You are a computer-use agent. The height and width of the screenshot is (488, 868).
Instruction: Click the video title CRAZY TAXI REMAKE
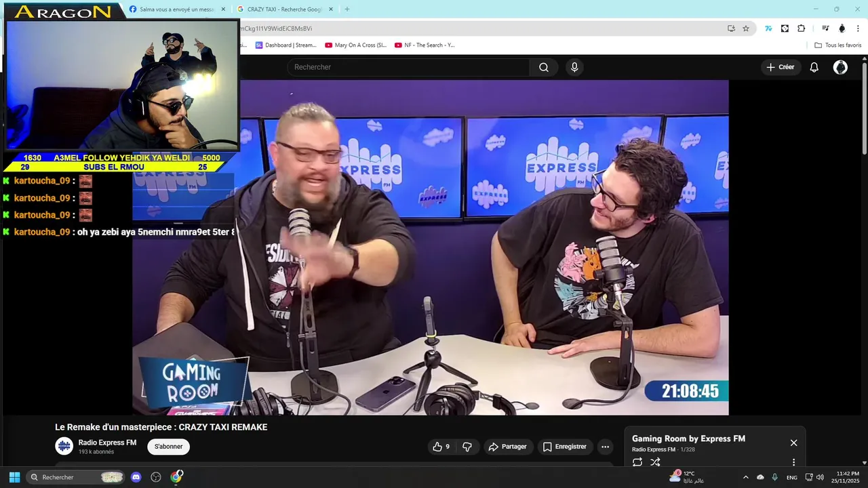(161, 427)
